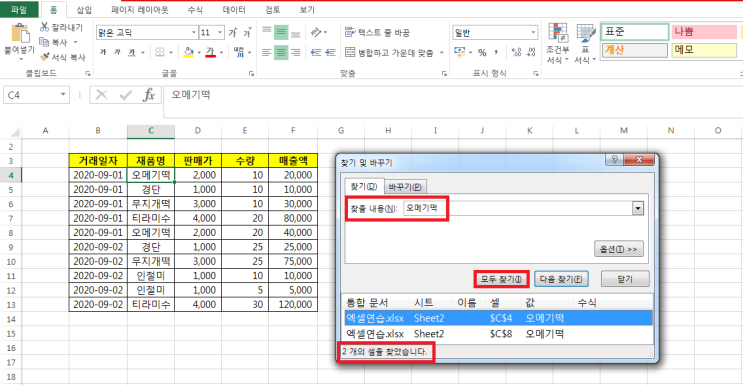The height and width of the screenshot is (385, 743).
Task: Switch to the 페이지 레이아웃 tab
Action: (x=140, y=9)
